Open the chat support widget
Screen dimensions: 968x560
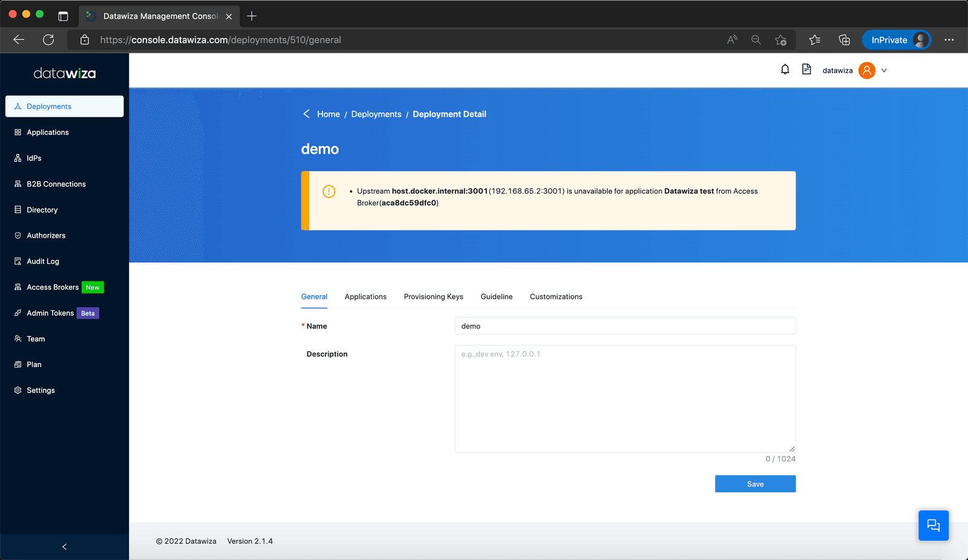point(934,526)
